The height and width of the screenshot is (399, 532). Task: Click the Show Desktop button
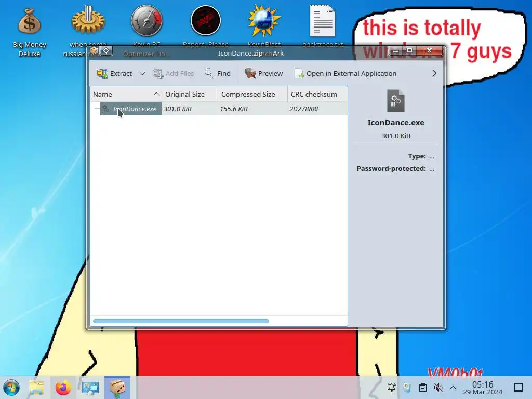pyautogui.click(x=518, y=388)
